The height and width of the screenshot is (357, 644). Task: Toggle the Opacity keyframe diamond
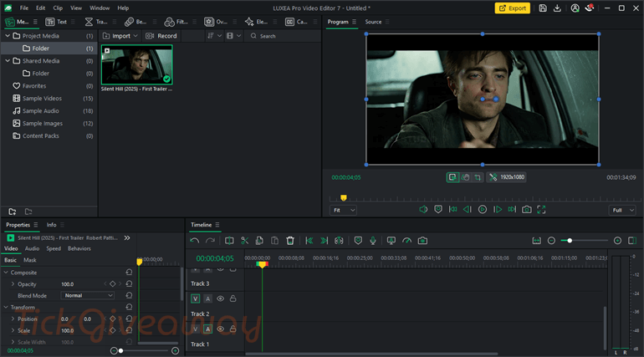click(113, 284)
